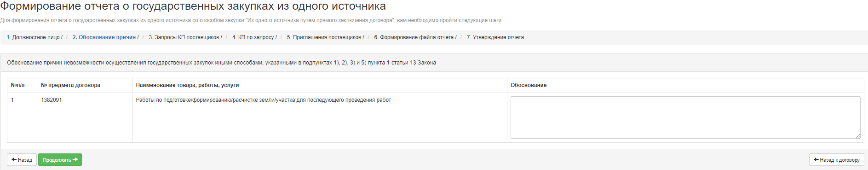The image size is (868, 170).
Task: Click the left arrow icon beside Назад к договору
Action: coord(816,159)
